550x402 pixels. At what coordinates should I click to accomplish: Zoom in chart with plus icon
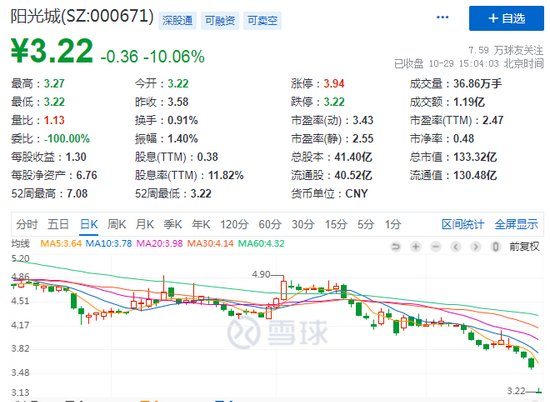[416, 247]
